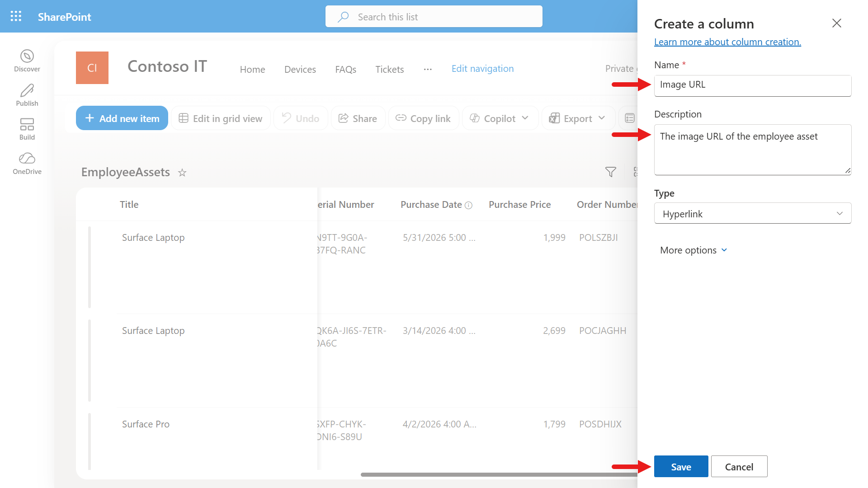The height and width of the screenshot is (488, 868).
Task: Go to the Devices navigation tab
Action: [x=300, y=69]
